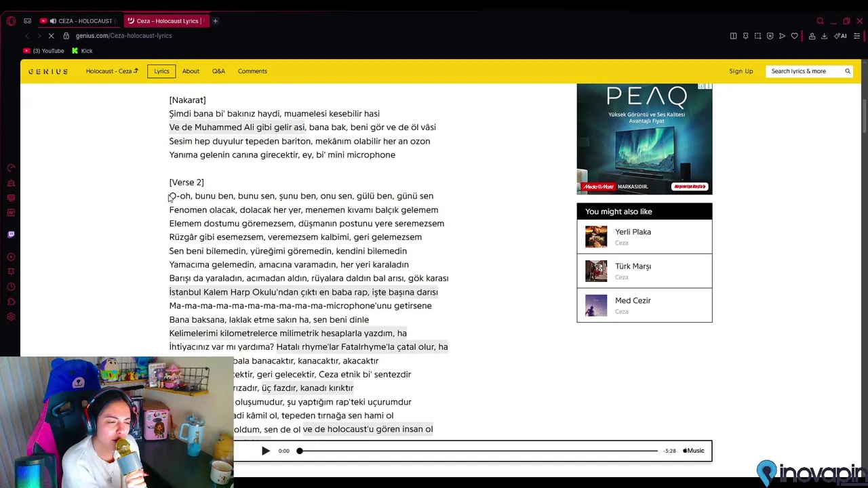Click the page vertical scrollbar
The height and width of the screenshot is (488, 868).
click(864, 115)
